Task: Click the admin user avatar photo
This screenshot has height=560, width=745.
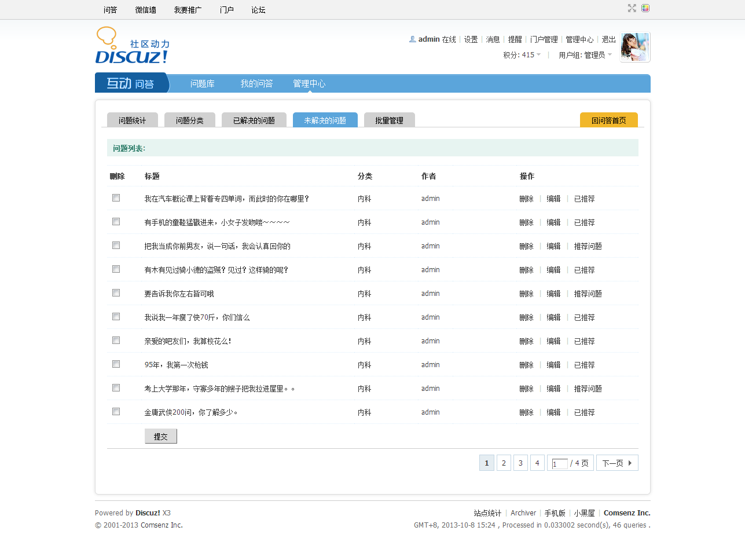Action: (x=634, y=47)
